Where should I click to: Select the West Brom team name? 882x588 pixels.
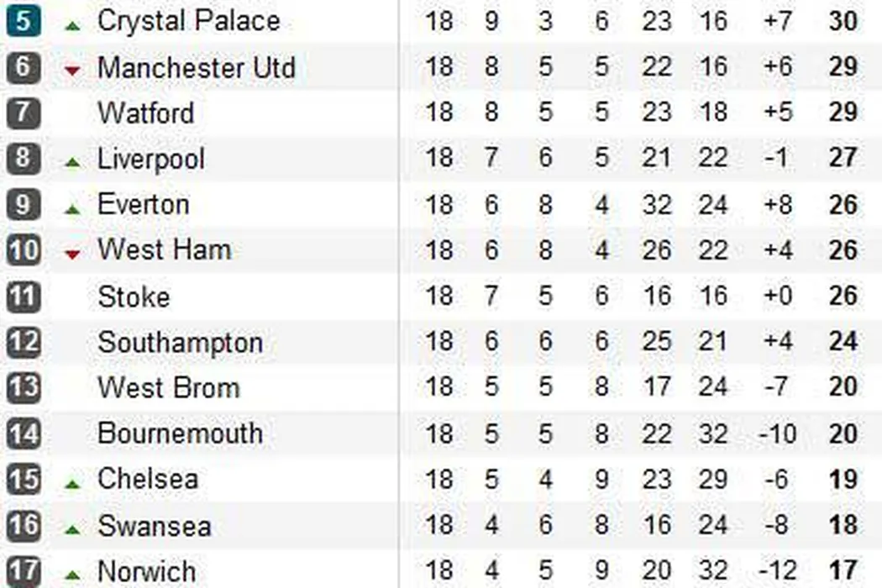pyautogui.click(x=168, y=387)
